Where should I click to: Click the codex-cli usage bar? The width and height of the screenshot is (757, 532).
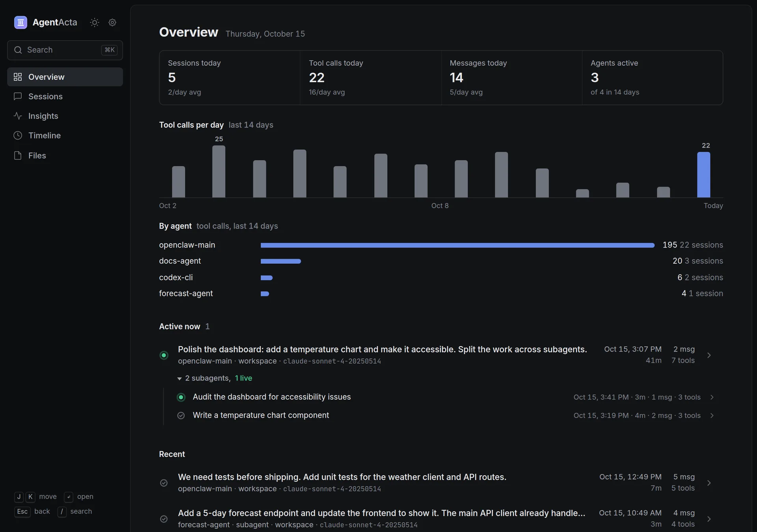click(267, 278)
